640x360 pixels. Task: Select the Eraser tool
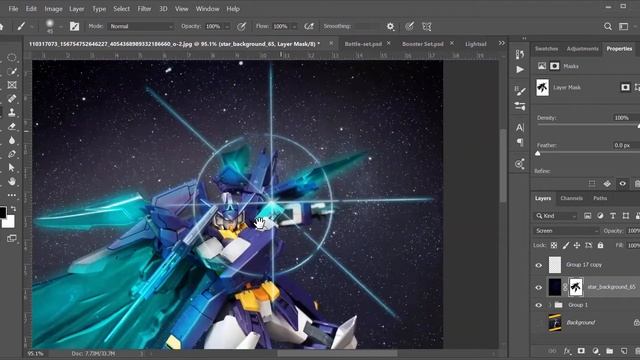(12, 126)
